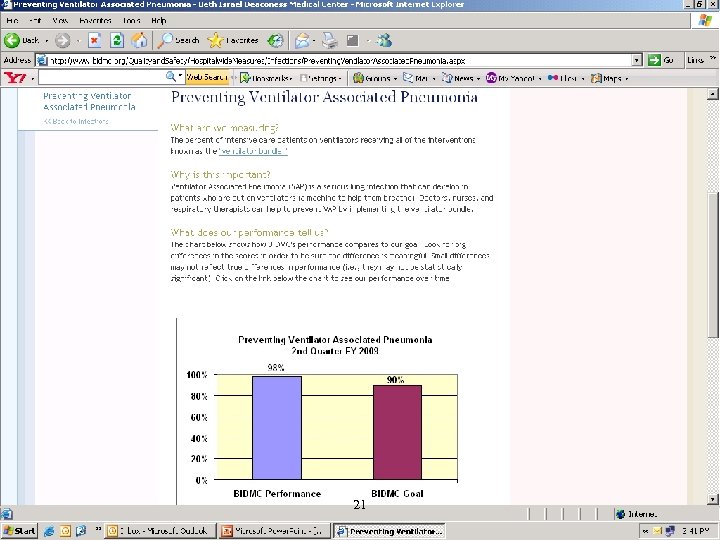Expand the Mail toolbar icon dropdown
Image resolution: width=720 pixels, height=540 pixels.
tap(314, 41)
